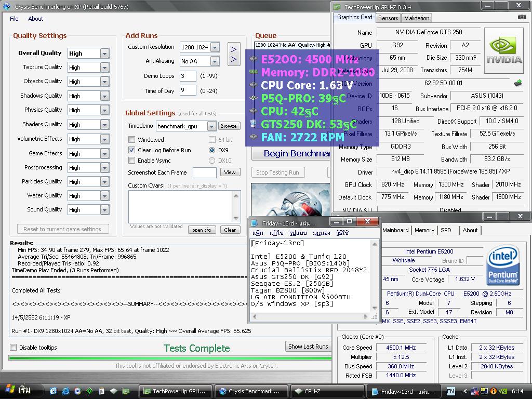The width and height of the screenshot is (532, 399).
Task: Click the BIOS save chip icon
Action: [x=518, y=83]
